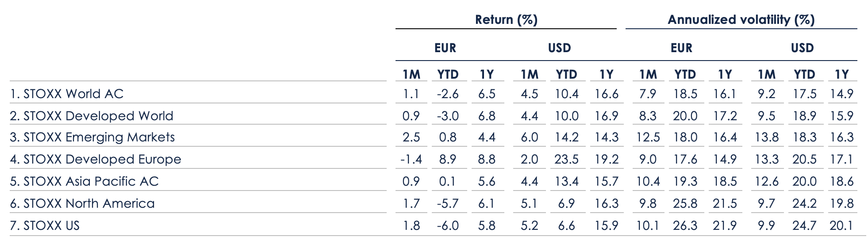Choose the STOXX Asia Pacific AC row label

tap(84, 181)
